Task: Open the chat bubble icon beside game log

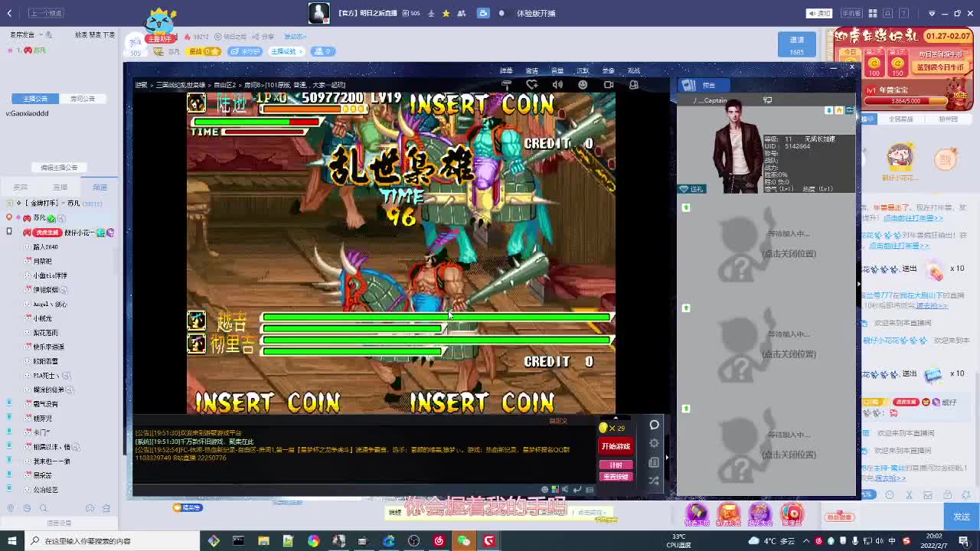Action: pyautogui.click(x=654, y=425)
